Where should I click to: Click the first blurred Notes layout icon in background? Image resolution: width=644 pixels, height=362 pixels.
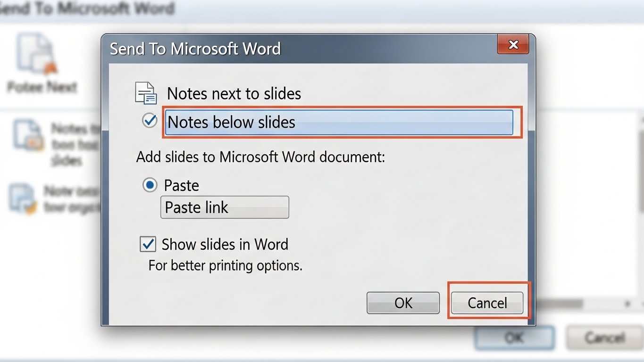(x=25, y=135)
